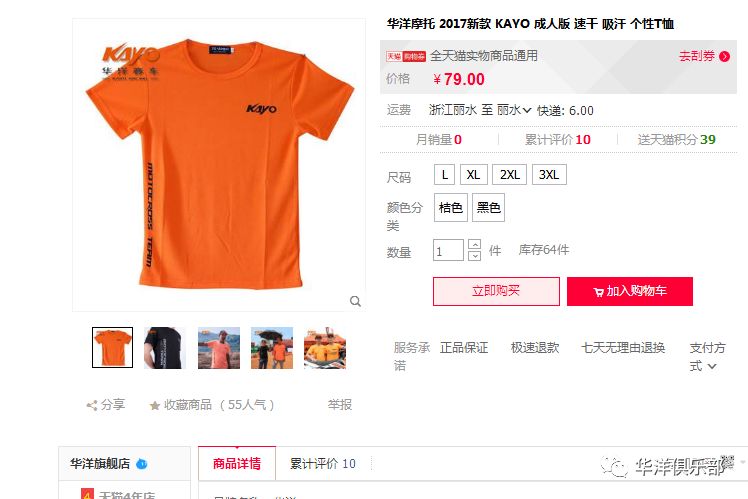
Task: Click the 七天无理由退换 service promise
Action: [623, 348]
